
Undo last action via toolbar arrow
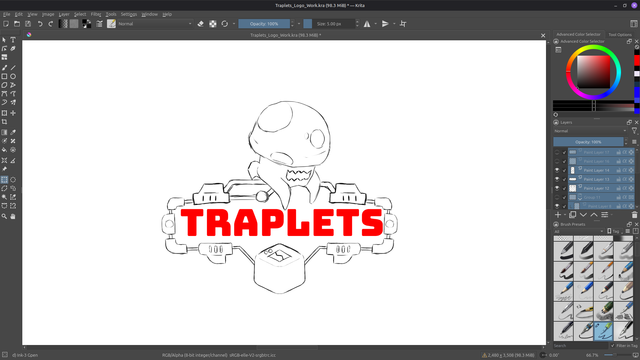(x=40, y=24)
